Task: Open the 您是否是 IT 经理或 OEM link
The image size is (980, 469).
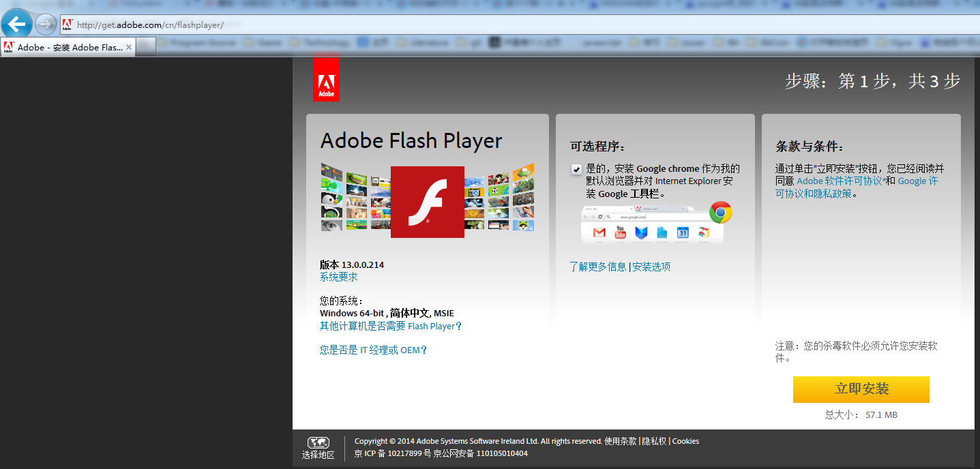Action: tap(374, 350)
